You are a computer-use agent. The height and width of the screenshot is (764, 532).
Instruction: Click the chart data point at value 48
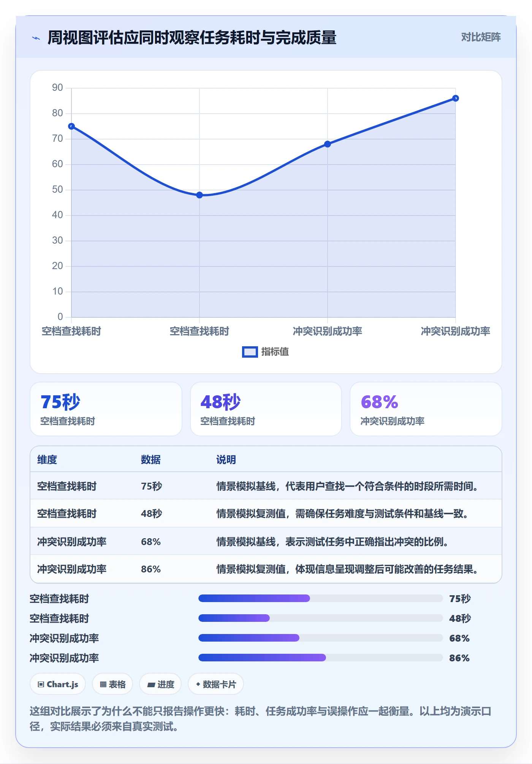(x=199, y=195)
